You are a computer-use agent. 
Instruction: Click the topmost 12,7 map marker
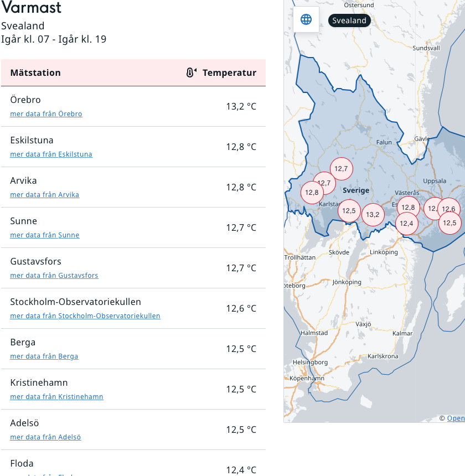pyautogui.click(x=342, y=168)
